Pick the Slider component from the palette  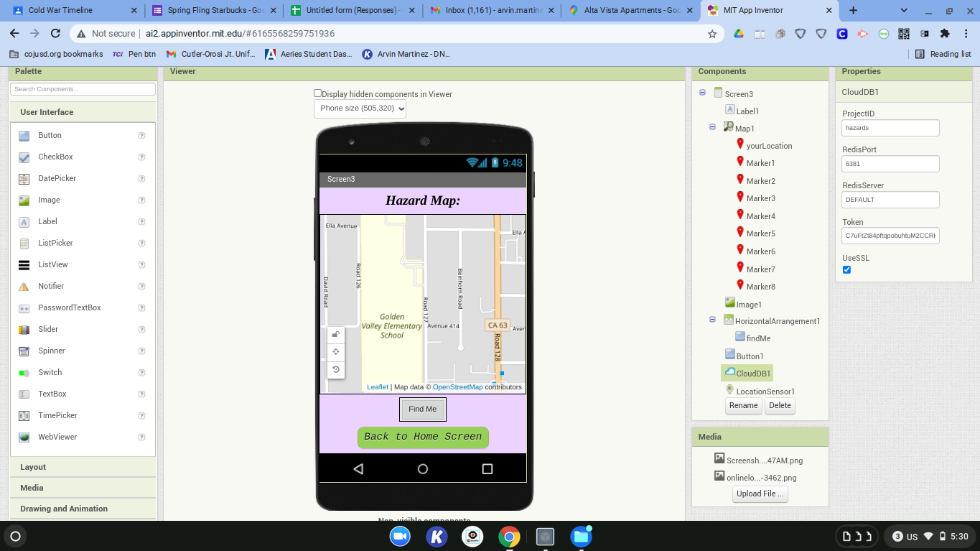tap(48, 329)
